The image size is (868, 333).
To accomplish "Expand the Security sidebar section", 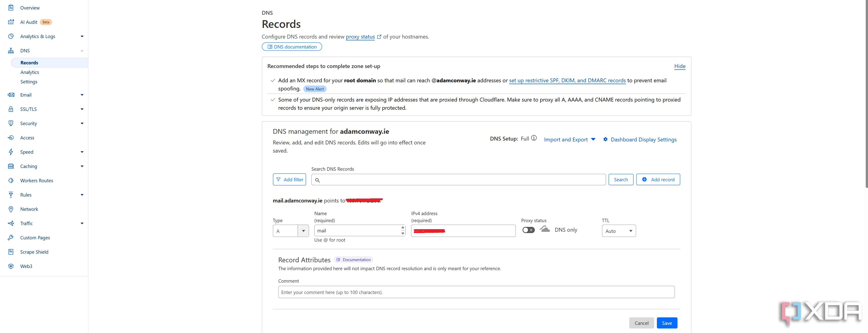I will (x=82, y=123).
